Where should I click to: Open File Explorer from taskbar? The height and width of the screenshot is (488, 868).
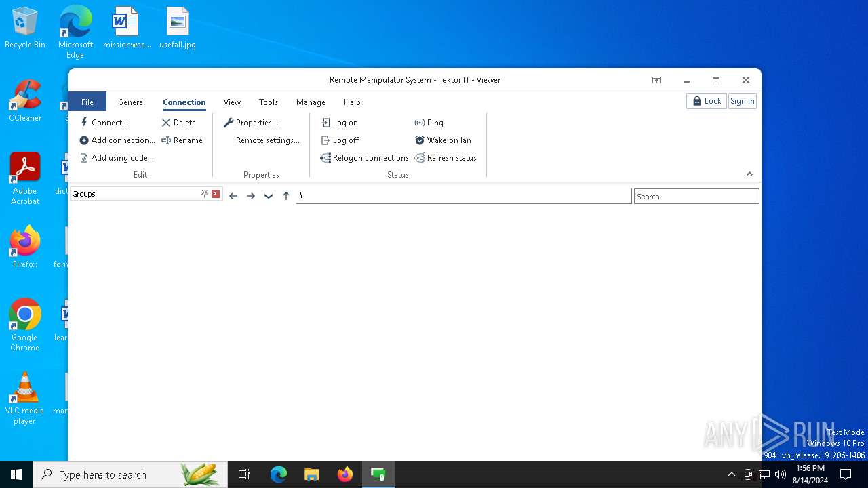click(312, 474)
